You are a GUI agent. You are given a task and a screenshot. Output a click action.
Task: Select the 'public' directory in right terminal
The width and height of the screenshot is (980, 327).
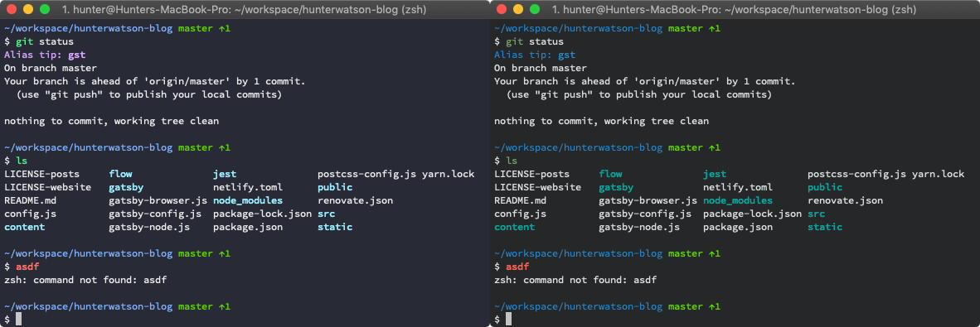825,187
